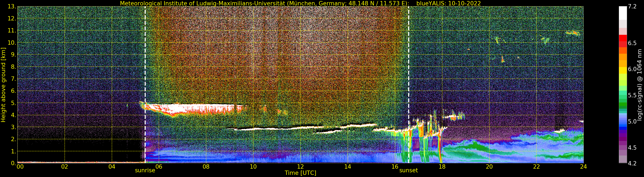Click the height axis tick label 0.

pos(14,163)
